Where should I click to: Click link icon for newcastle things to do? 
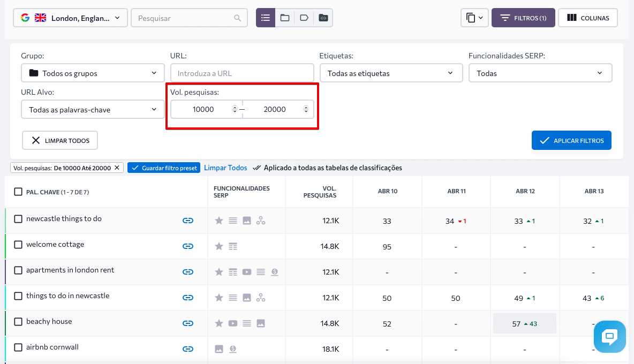187,221
